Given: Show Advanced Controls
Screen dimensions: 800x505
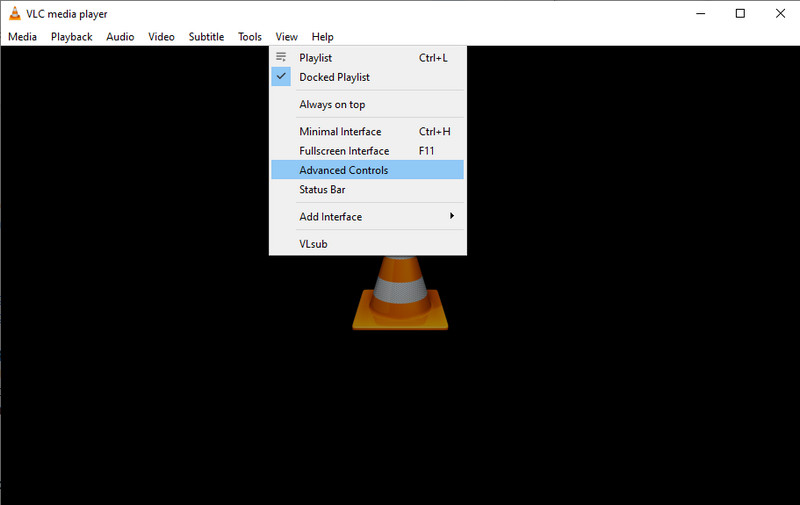Looking at the screenshot, I should (x=367, y=170).
